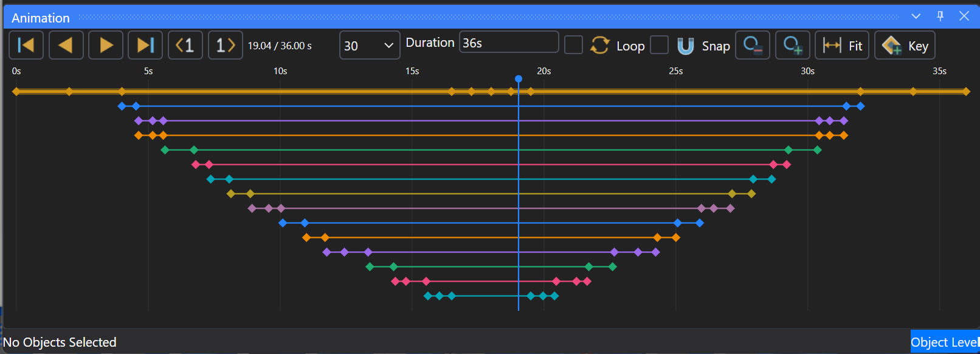Click the No Objects Selected status text
This screenshot has width=980, height=354.
60,342
